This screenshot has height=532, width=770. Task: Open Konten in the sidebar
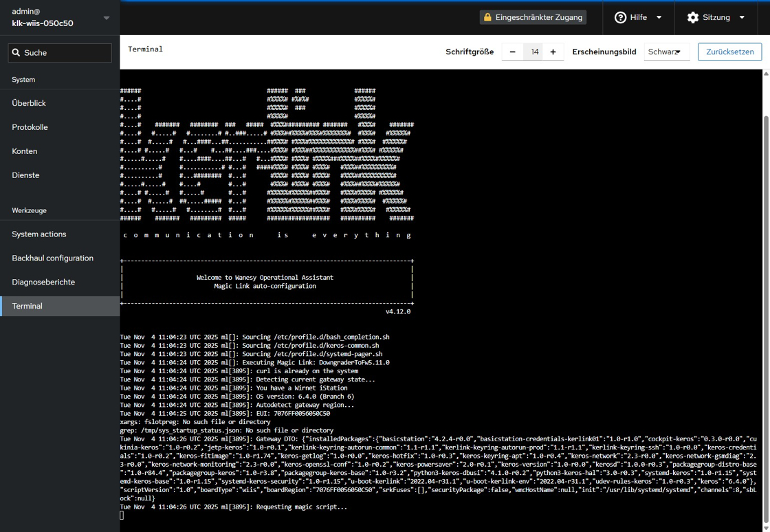25,151
